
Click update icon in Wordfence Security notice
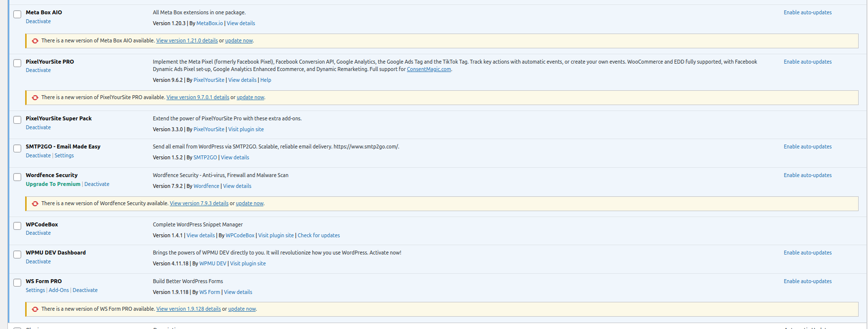point(35,204)
